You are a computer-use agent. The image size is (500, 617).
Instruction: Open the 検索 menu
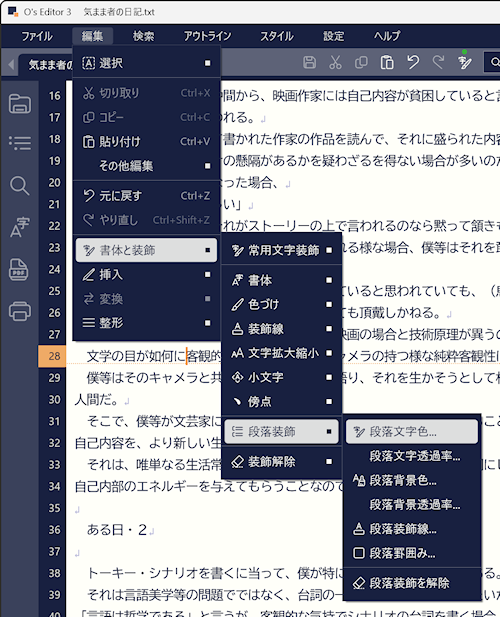tap(144, 36)
